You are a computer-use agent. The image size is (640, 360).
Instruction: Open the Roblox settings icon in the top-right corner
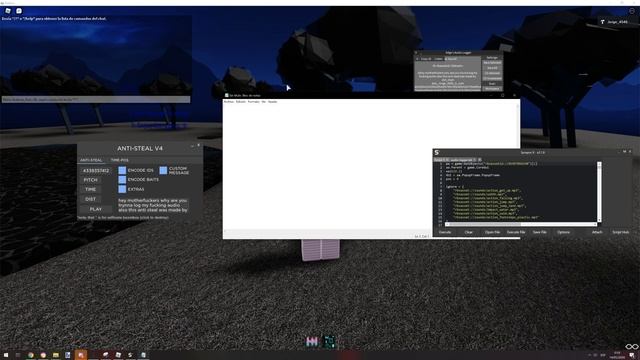point(632,11)
